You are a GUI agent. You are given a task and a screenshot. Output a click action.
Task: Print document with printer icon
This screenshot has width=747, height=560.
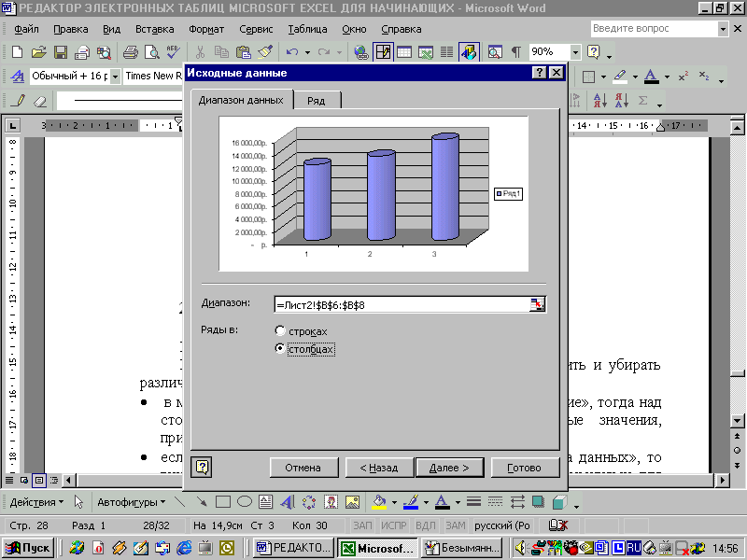point(130,52)
